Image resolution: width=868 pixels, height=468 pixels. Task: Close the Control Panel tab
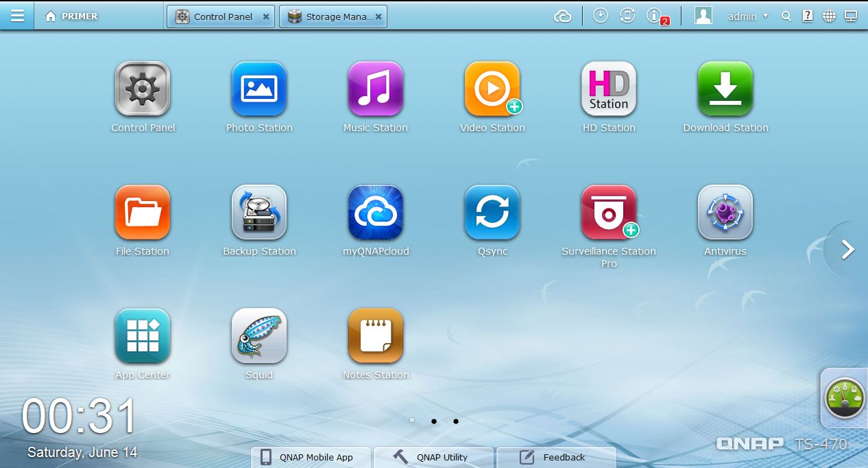266,16
